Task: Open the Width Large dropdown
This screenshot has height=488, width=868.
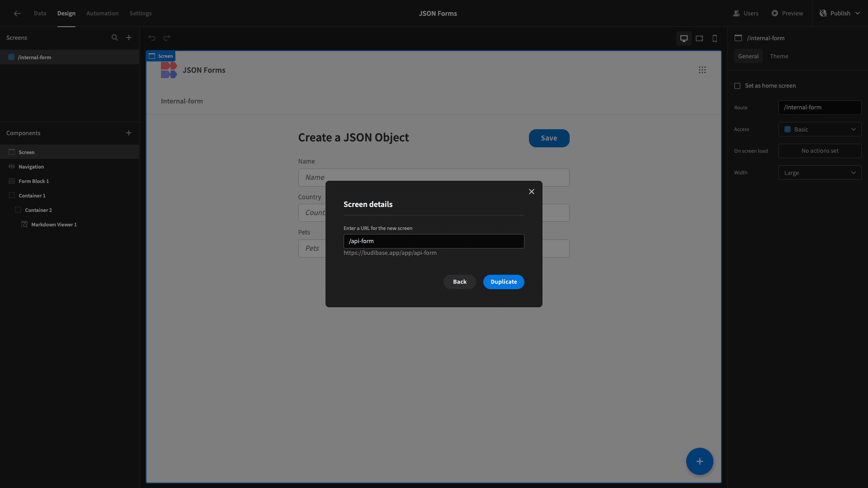Action: point(820,173)
